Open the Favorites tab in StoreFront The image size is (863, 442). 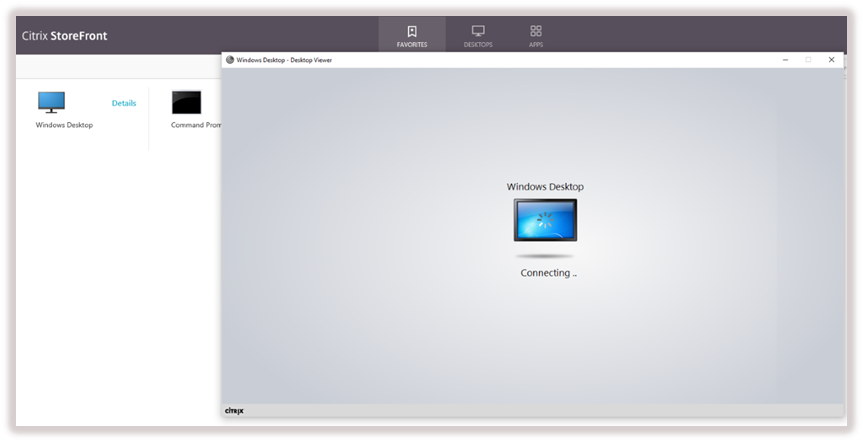[x=412, y=35]
